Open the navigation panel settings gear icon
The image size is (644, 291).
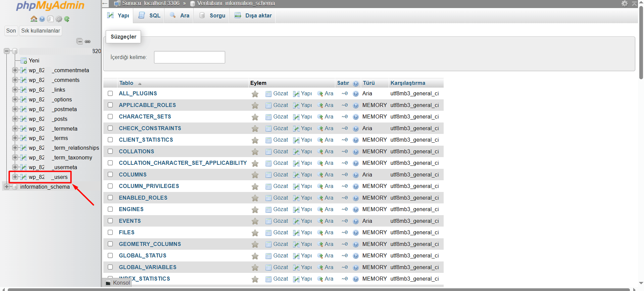(x=59, y=19)
